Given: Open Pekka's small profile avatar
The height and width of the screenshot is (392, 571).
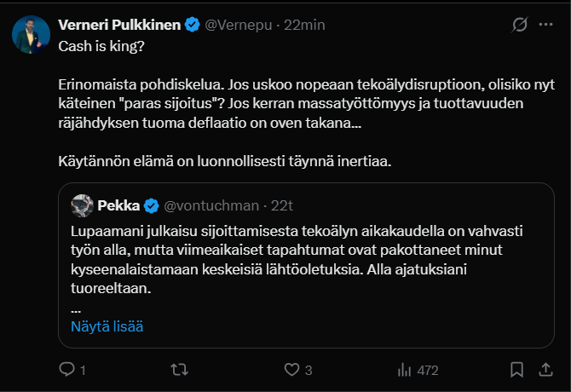Looking at the screenshot, I should point(83,205).
